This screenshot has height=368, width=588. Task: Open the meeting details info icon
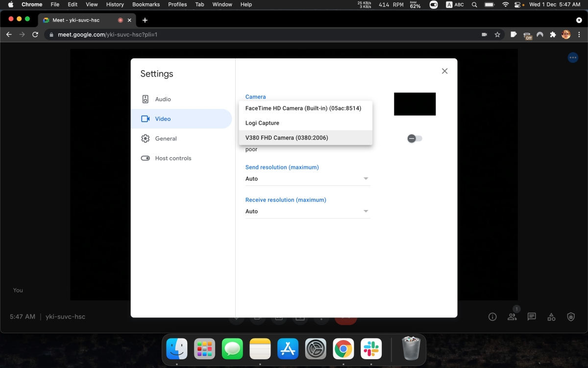point(492,317)
